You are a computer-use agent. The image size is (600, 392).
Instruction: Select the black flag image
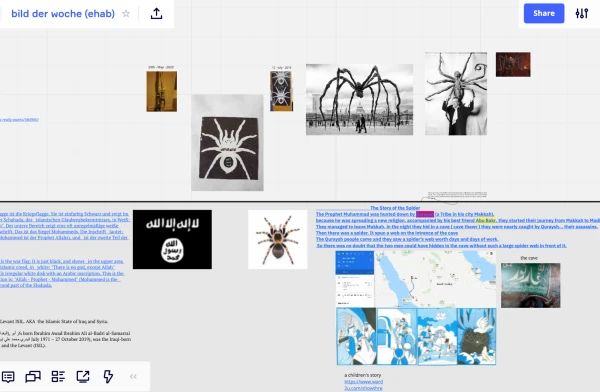click(172, 239)
